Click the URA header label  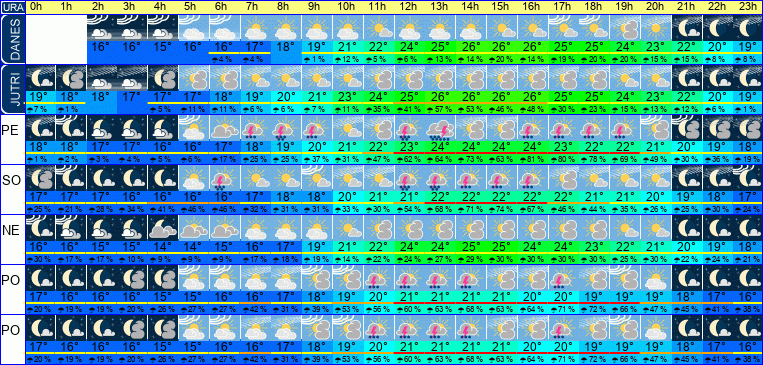(x=13, y=7)
